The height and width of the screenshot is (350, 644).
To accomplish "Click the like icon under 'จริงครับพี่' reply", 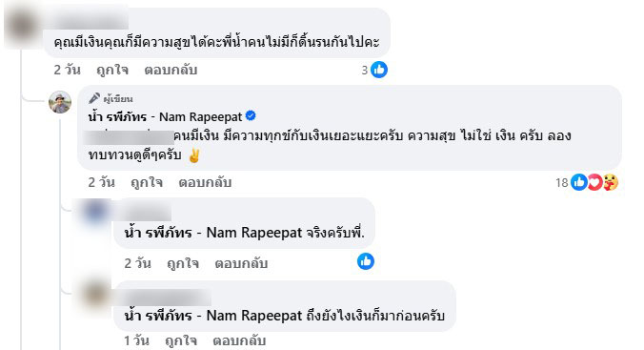I will point(366,261).
